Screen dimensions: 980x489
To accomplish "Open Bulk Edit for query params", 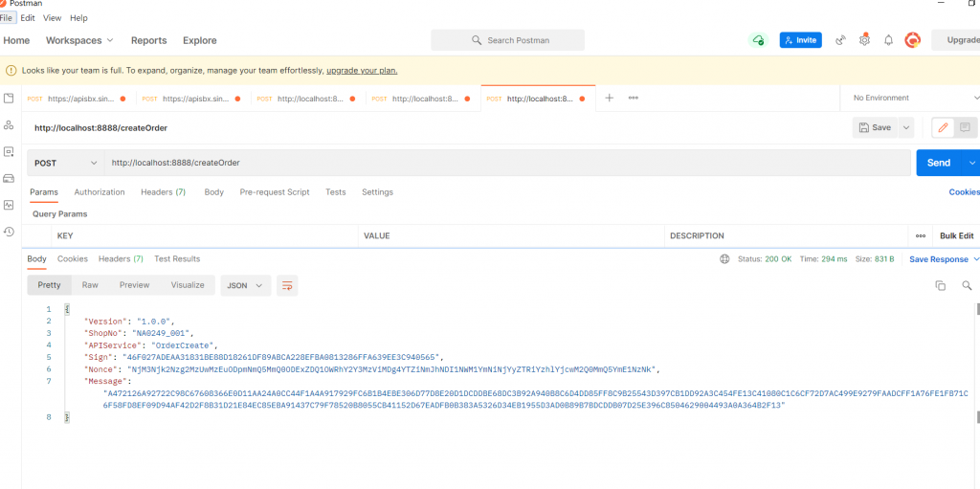I will [x=956, y=236].
